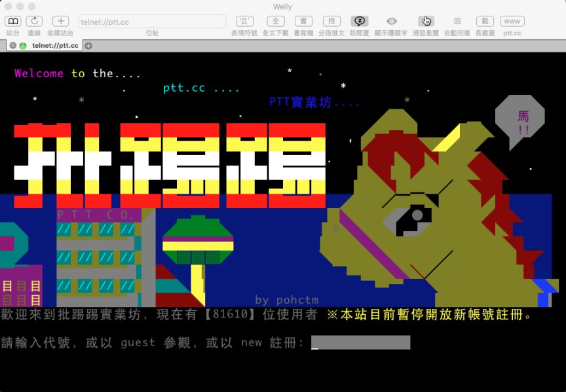Image resolution: width=566 pixels, height=392 pixels.
Task: Click the login ID input field
Action: 360,342
